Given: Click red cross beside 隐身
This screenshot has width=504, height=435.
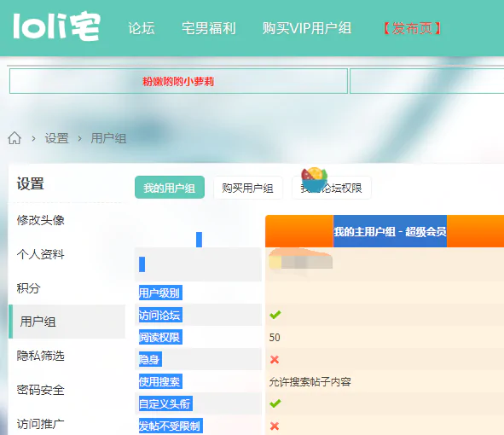Looking at the screenshot, I should [x=275, y=359].
